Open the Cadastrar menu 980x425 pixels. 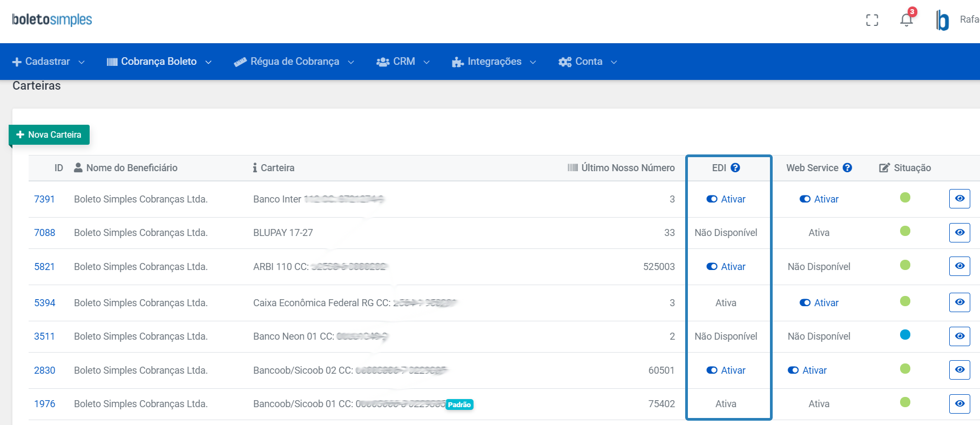pyautogui.click(x=49, y=62)
